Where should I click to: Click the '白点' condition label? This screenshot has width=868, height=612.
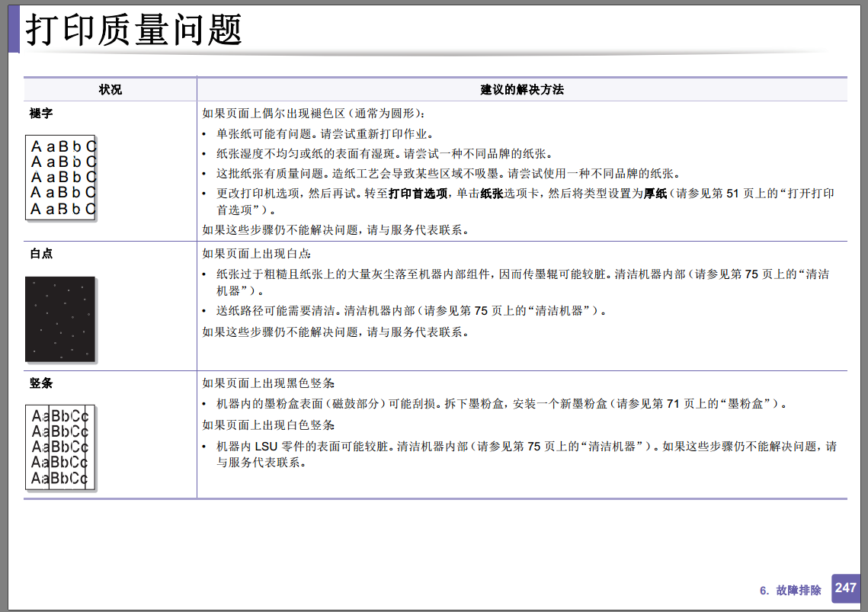click(41, 254)
